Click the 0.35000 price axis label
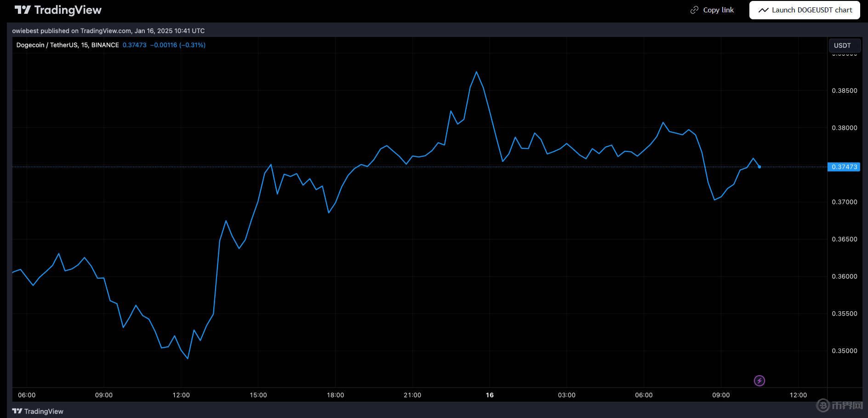 [x=844, y=351]
